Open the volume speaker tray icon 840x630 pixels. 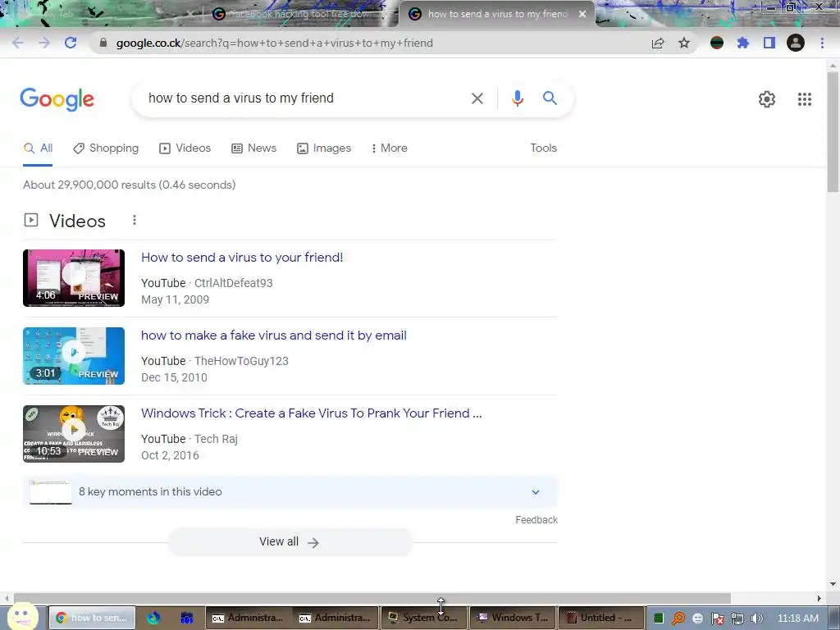coord(756,619)
